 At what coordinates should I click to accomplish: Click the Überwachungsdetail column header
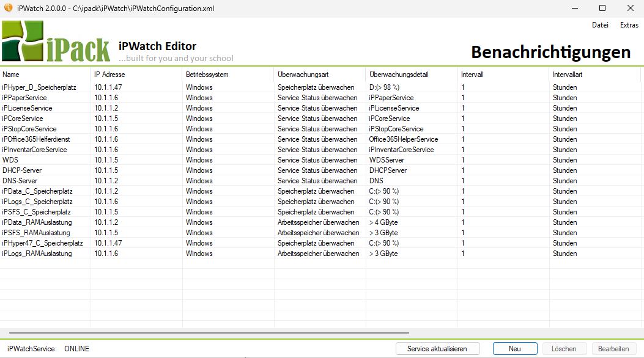coord(412,75)
